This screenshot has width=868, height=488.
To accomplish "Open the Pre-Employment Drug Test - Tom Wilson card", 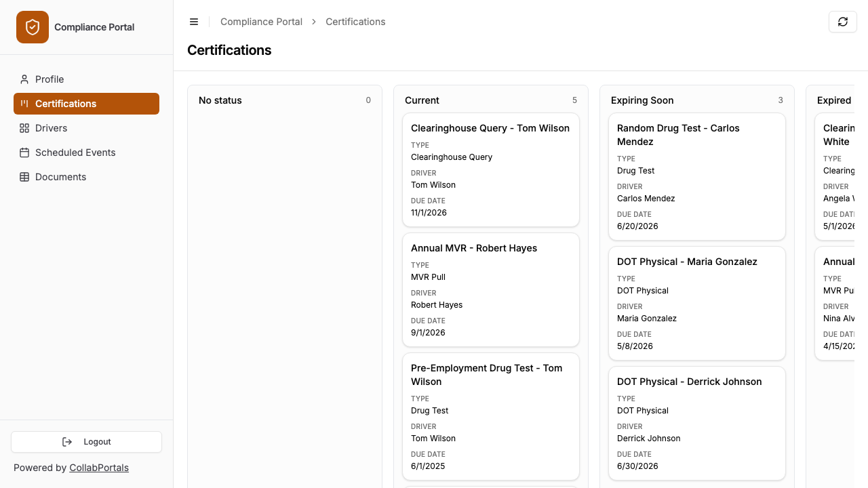I will [x=491, y=417].
